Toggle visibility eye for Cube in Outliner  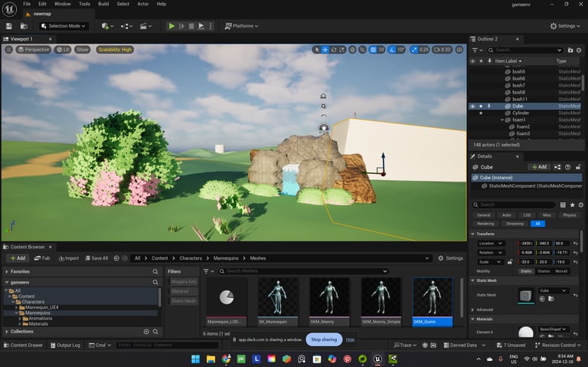coord(472,106)
